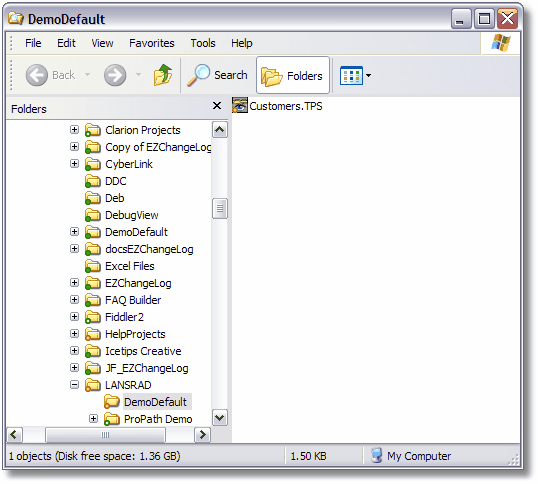The width and height of the screenshot is (538, 484).
Task: Open the Favorites menu
Action: coord(152,43)
